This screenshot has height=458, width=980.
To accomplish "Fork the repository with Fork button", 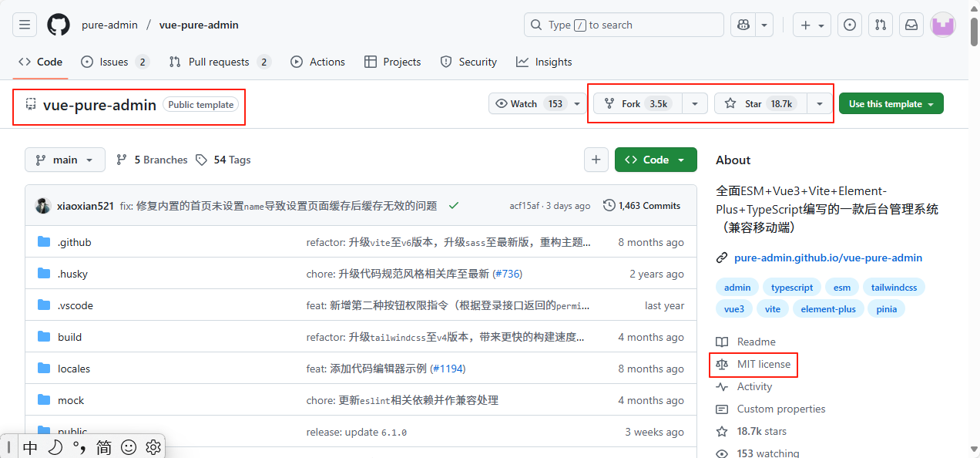I will 638,103.
